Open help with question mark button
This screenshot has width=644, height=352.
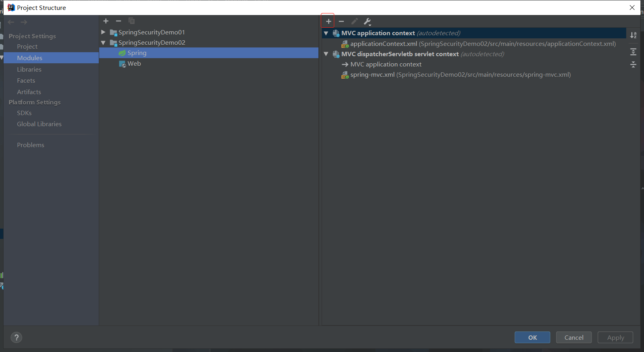pyautogui.click(x=16, y=337)
